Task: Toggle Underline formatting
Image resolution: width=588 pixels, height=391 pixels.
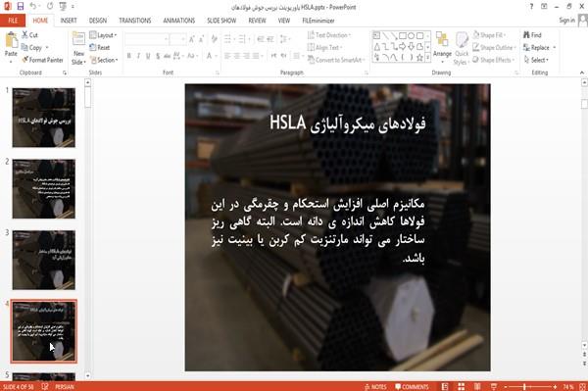Action: pyautogui.click(x=148, y=56)
